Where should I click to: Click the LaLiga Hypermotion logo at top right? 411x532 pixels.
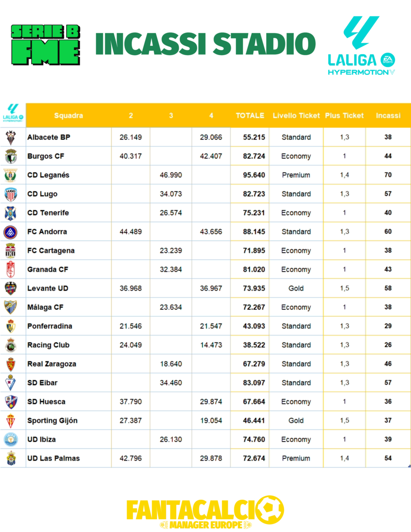[x=362, y=45]
